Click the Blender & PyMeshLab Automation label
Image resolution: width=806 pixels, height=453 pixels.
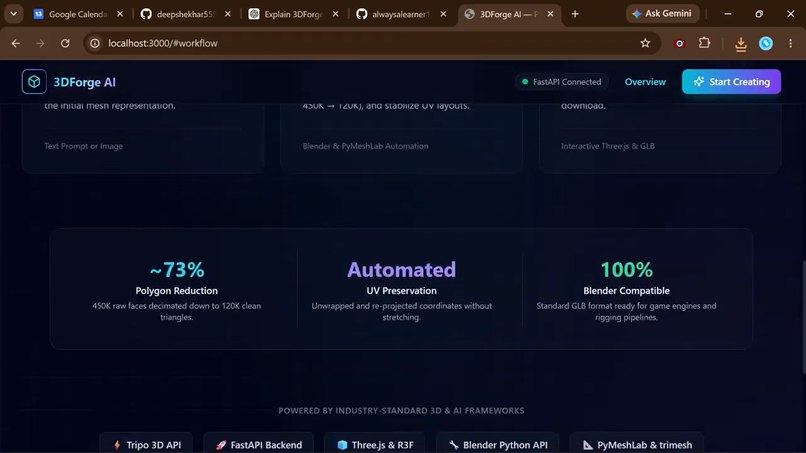tap(365, 146)
